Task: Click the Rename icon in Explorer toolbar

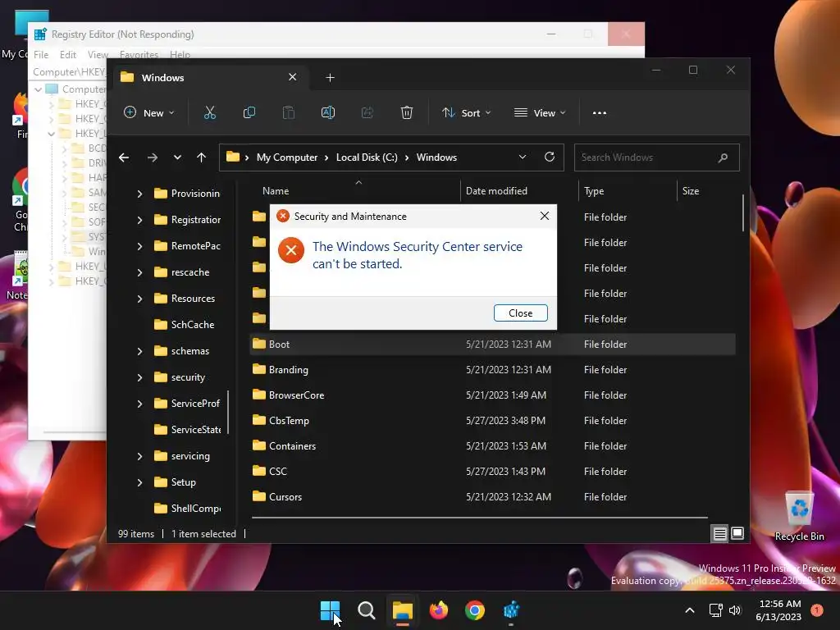Action: pyautogui.click(x=328, y=113)
